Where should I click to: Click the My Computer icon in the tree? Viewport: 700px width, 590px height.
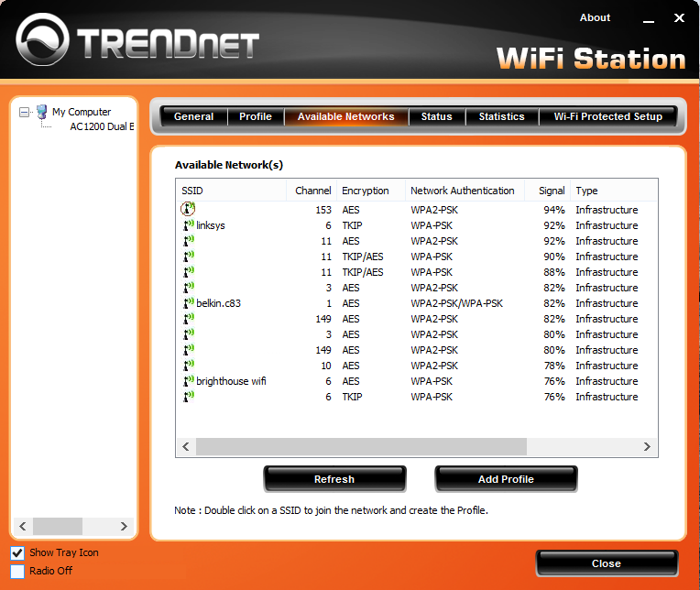pyautogui.click(x=41, y=111)
